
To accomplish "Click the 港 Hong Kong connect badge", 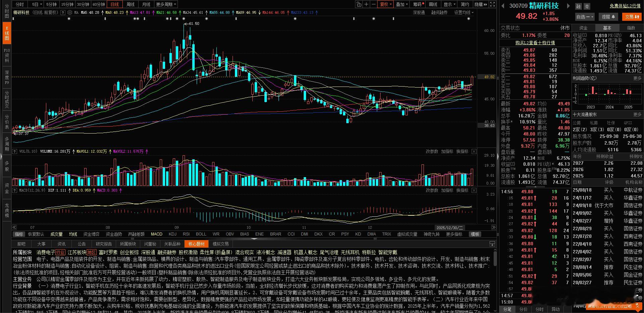I will click(587, 6).
